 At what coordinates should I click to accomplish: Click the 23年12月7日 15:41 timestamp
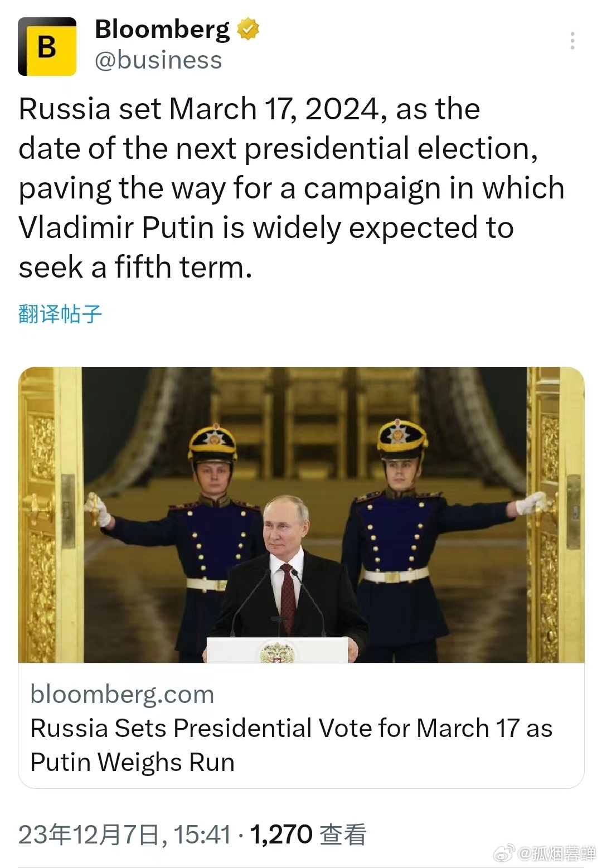point(124,835)
